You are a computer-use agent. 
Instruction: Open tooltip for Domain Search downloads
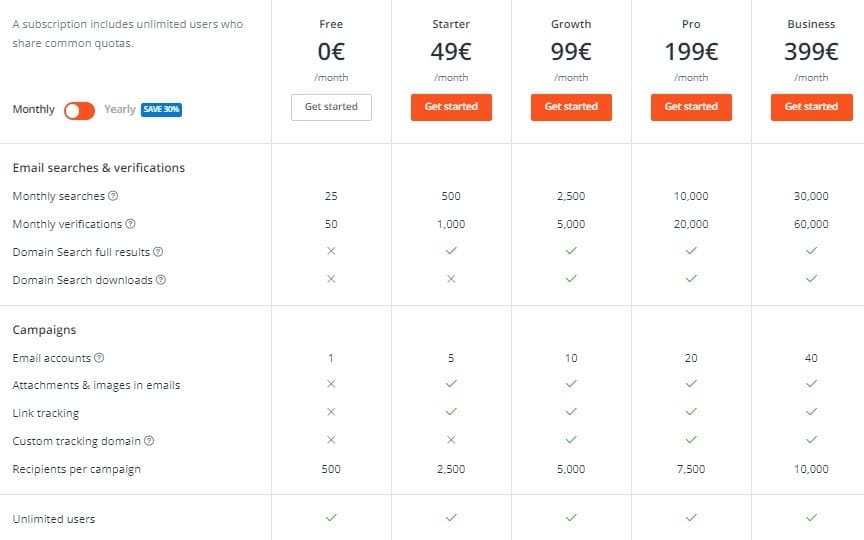pos(161,280)
